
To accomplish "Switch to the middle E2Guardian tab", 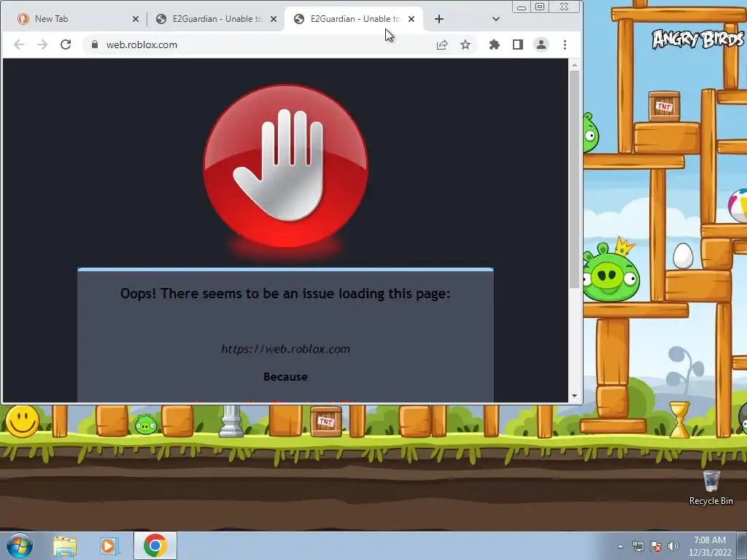I will (x=215, y=19).
